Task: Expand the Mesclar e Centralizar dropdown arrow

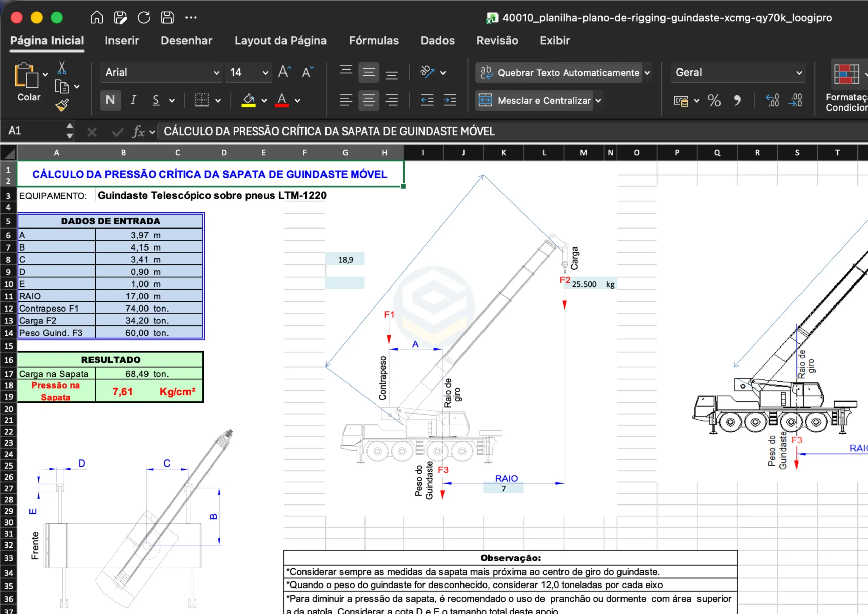Action: click(x=598, y=101)
